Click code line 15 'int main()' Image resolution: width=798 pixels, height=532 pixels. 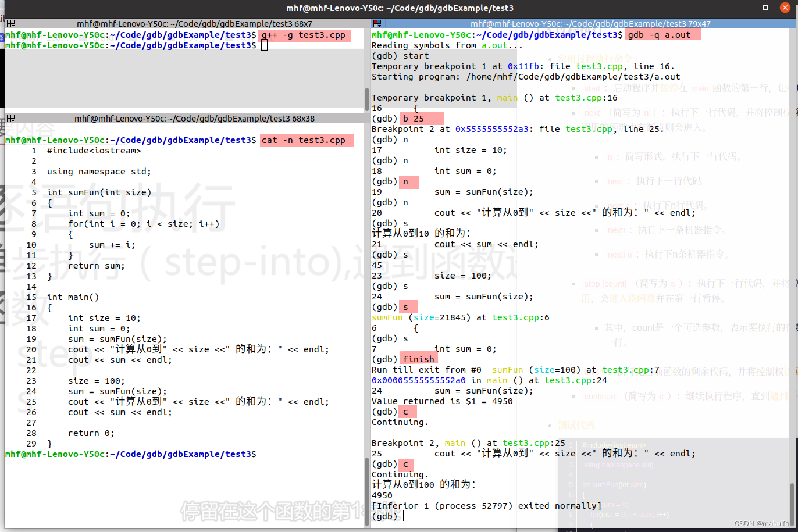tap(73, 297)
